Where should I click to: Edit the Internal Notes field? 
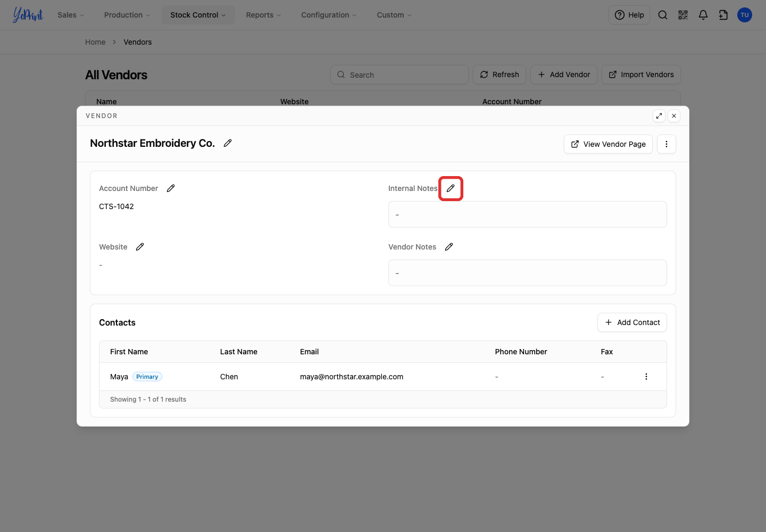tap(451, 188)
